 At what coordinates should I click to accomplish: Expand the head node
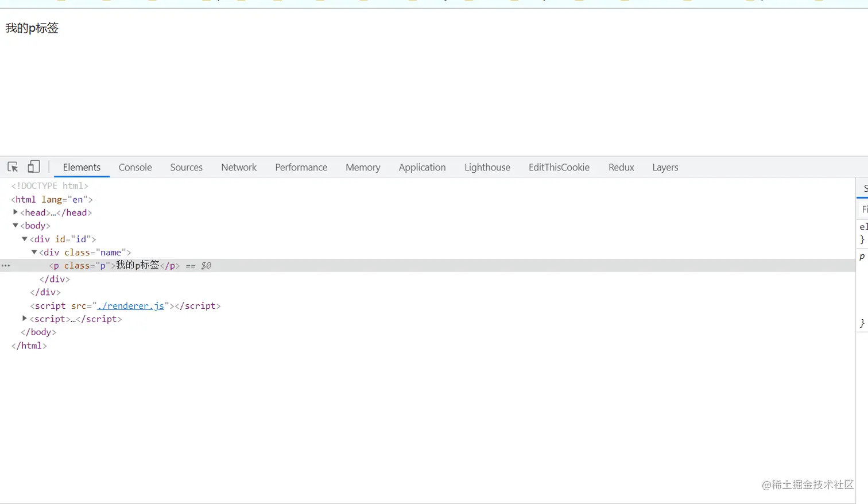[x=15, y=212]
